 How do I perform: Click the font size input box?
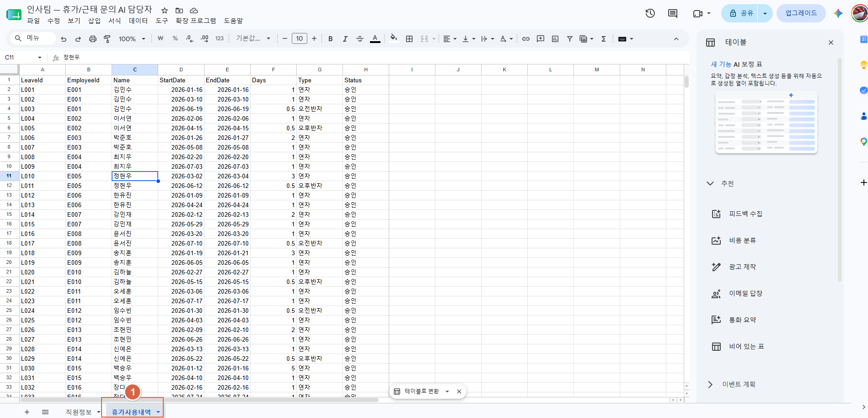[x=300, y=39]
